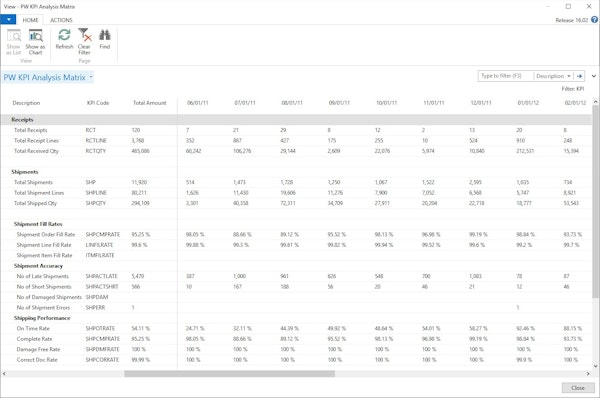Image resolution: width=600 pixels, height=398 pixels.
Task: Click the Show as Chart icon
Action: coord(36,36)
